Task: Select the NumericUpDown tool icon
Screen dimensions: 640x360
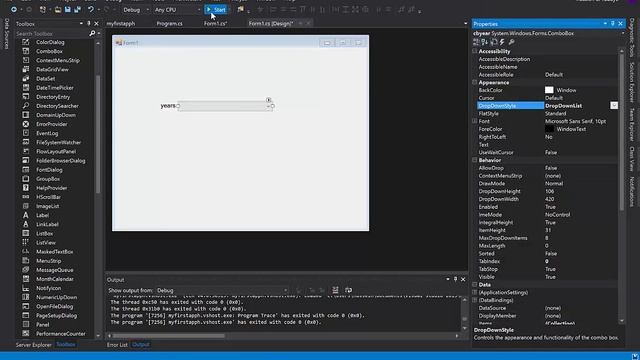Action: [x=26, y=297]
